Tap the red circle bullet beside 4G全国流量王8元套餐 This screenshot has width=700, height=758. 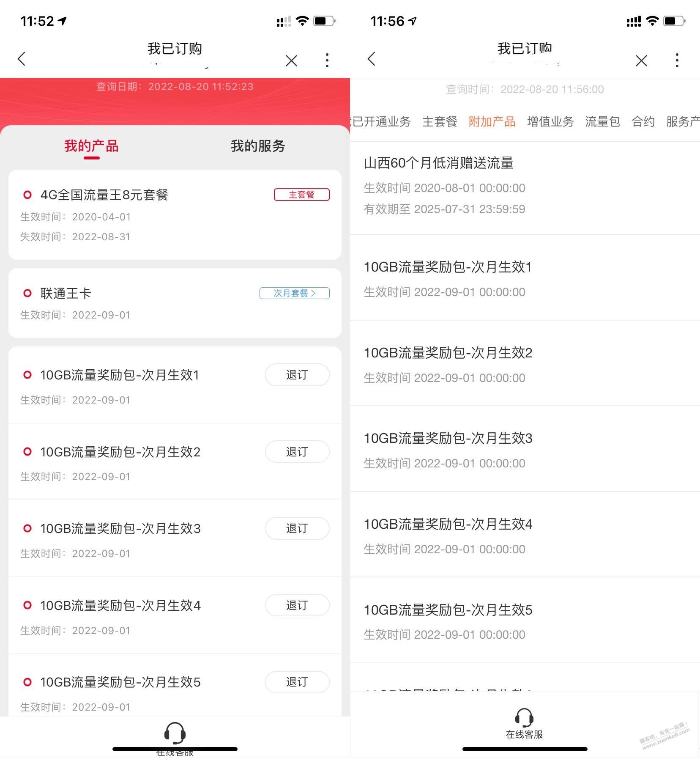[x=27, y=195]
